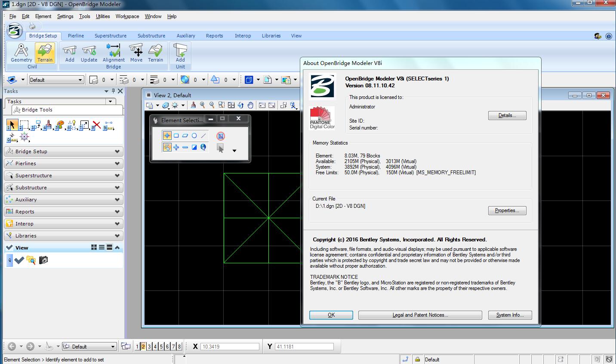Click Zoom Out in View 2 toolbar

point(212,105)
